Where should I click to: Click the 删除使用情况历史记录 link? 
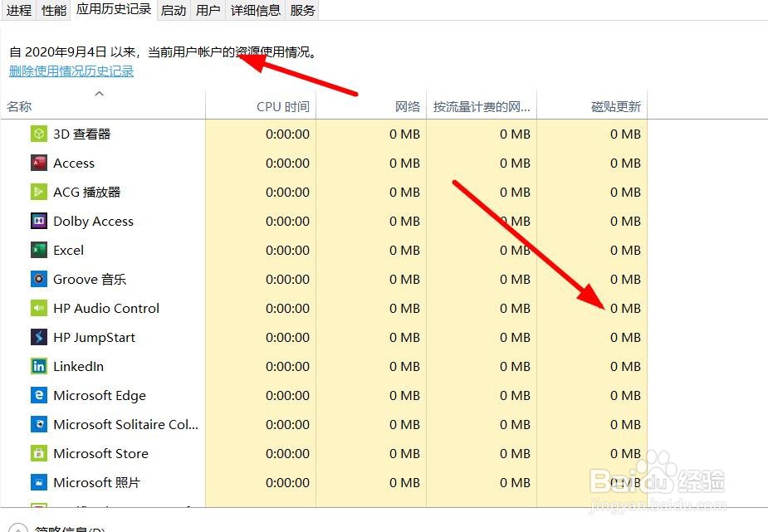click(71, 71)
